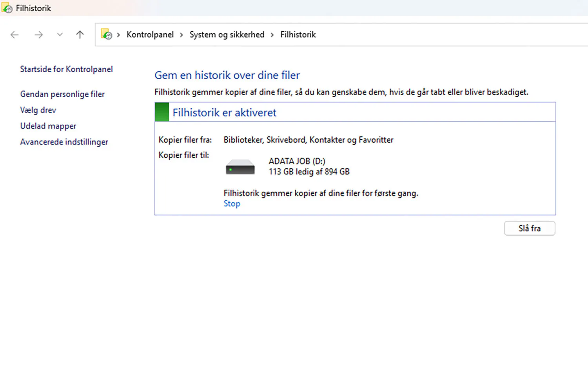Image resolution: width=588 pixels, height=392 pixels.
Task: Click the back navigation arrow
Action: coord(15,35)
